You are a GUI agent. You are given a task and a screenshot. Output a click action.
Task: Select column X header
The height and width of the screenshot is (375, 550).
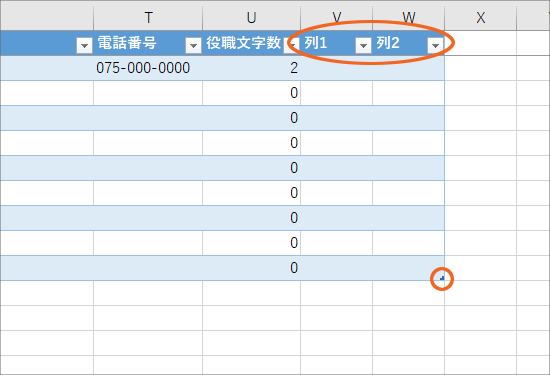pyautogui.click(x=481, y=17)
